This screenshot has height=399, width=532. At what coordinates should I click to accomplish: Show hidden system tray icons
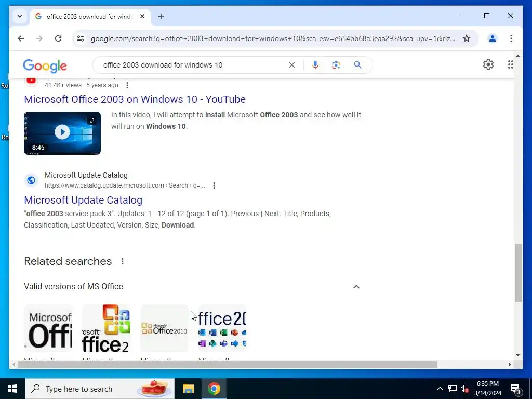tap(440, 389)
